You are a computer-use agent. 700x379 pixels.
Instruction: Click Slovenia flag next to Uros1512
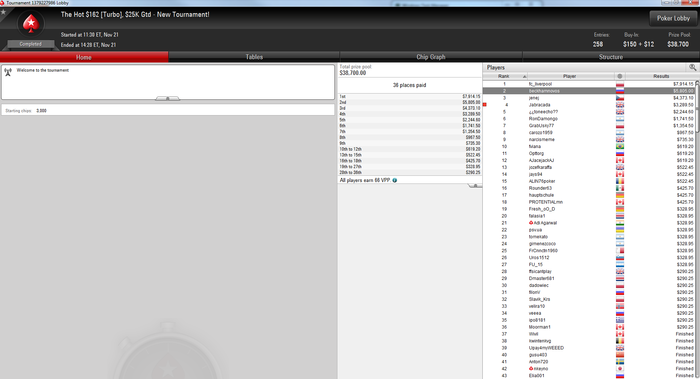pos(620,258)
